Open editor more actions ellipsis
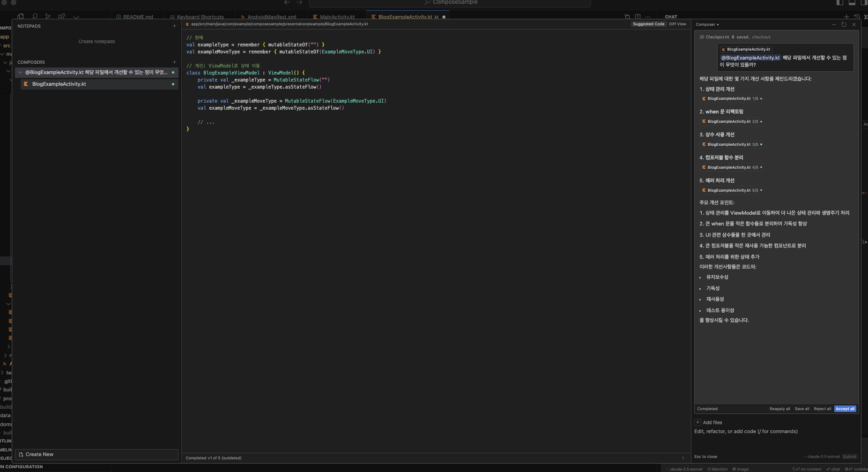 [647, 17]
